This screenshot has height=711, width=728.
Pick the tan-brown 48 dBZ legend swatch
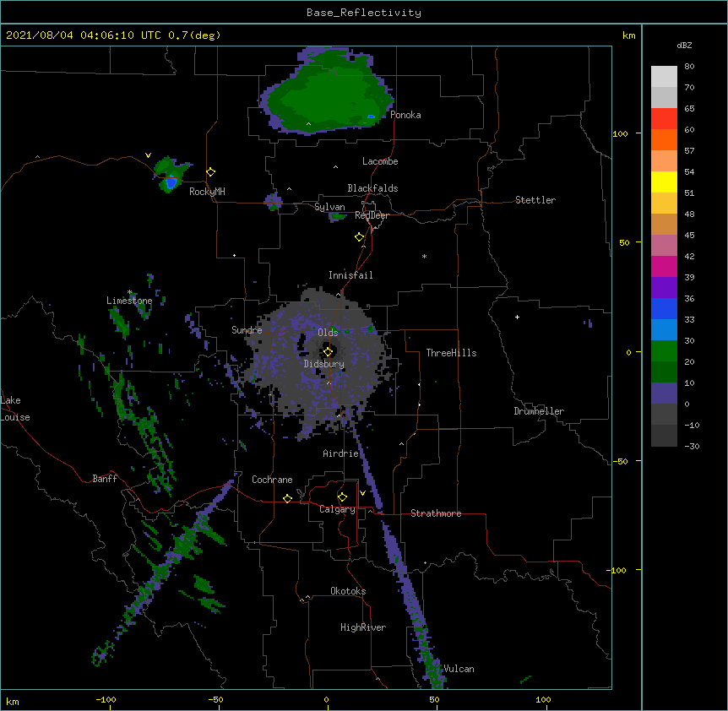coord(664,224)
